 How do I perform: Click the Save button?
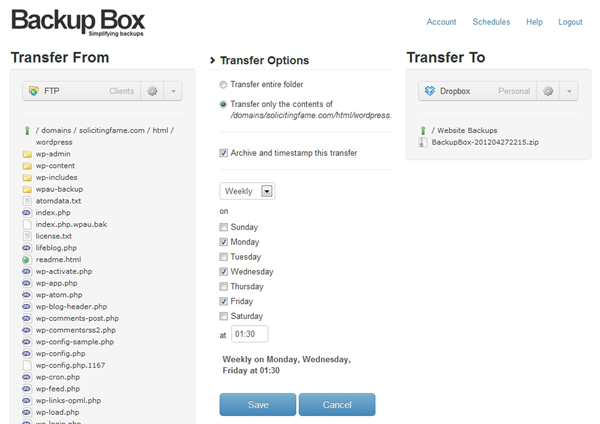tap(258, 404)
